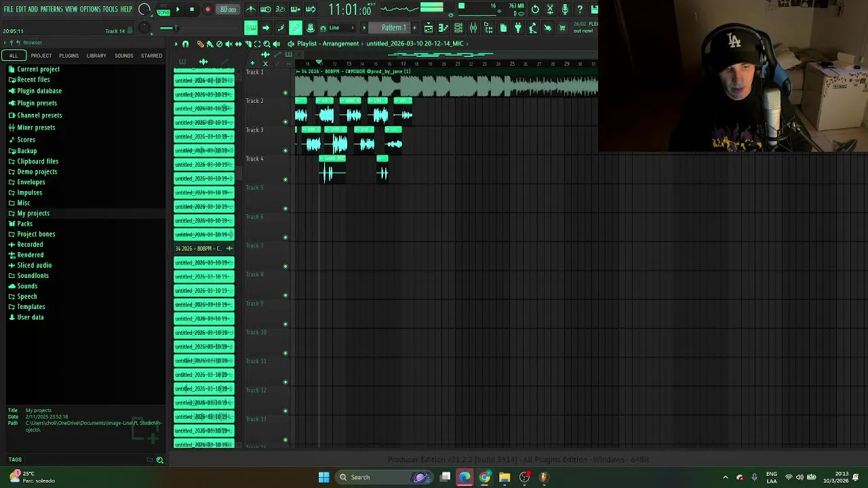This screenshot has height=488, width=868.
Task: Toggle Pattern/Song mode switch
Action: pos(163,10)
